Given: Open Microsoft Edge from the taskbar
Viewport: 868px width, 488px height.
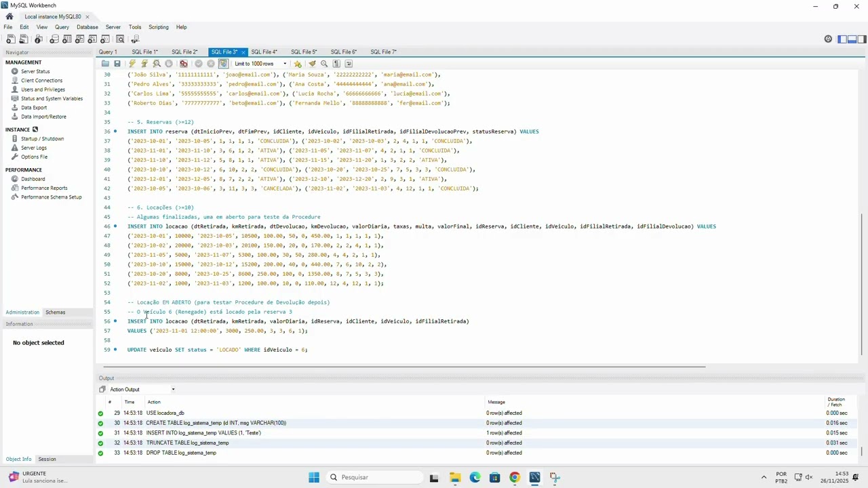Looking at the screenshot, I should 475,477.
